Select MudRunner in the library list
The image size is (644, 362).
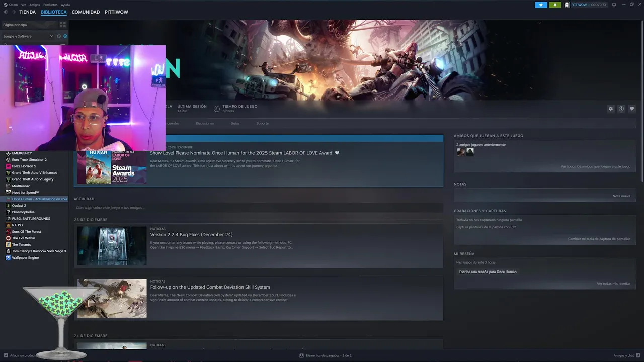[x=21, y=186]
